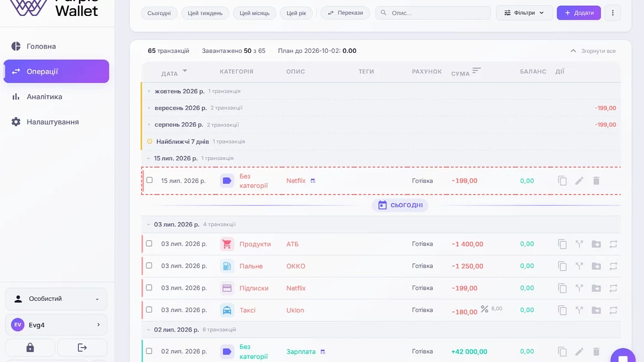Split the ОККО transaction
The height and width of the screenshot is (362, 644).
point(579,266)
